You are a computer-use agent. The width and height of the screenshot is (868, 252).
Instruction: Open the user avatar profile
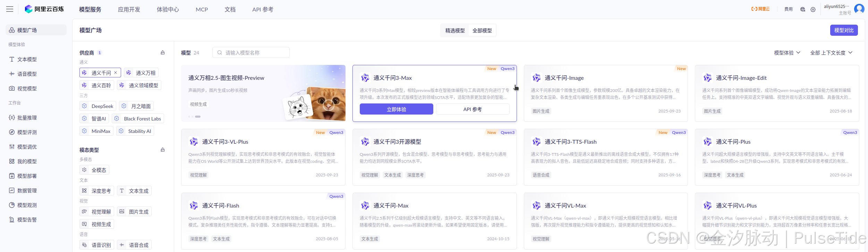click(x=859, y=9)
